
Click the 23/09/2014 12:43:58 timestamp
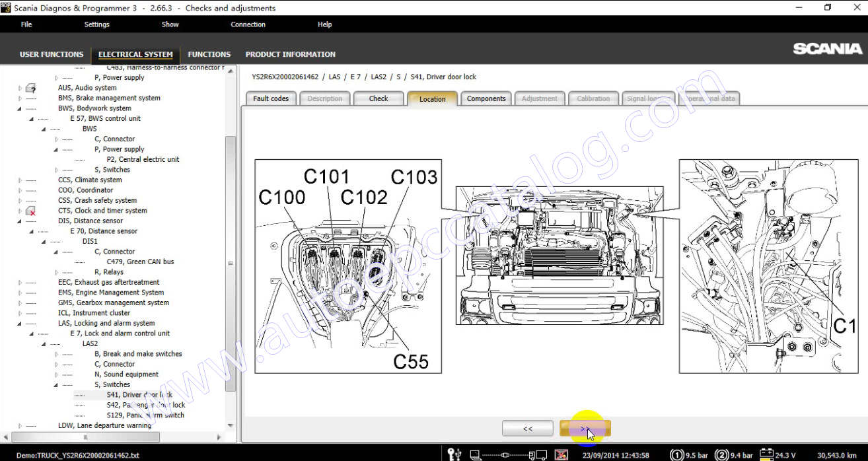(616, 455)
